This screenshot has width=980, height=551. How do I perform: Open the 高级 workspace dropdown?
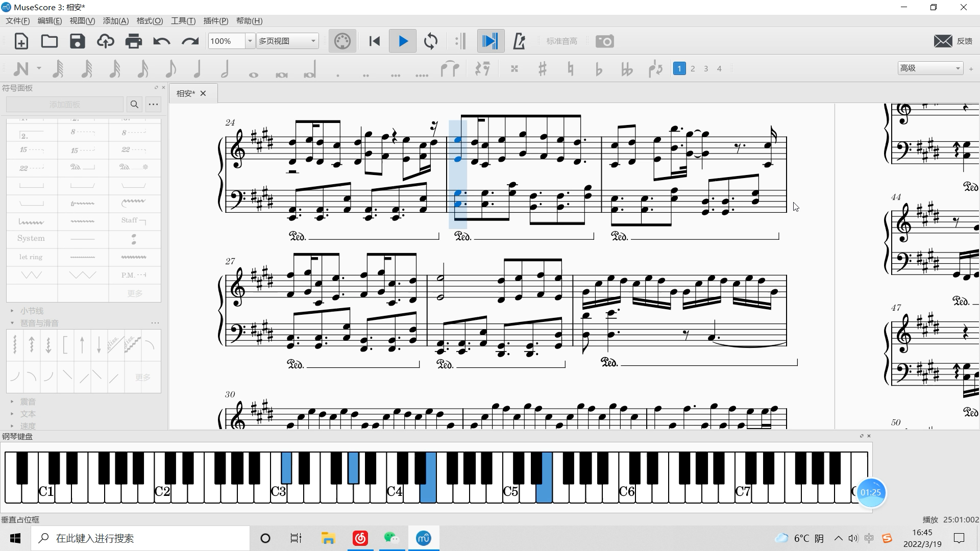tap(930, 68)
